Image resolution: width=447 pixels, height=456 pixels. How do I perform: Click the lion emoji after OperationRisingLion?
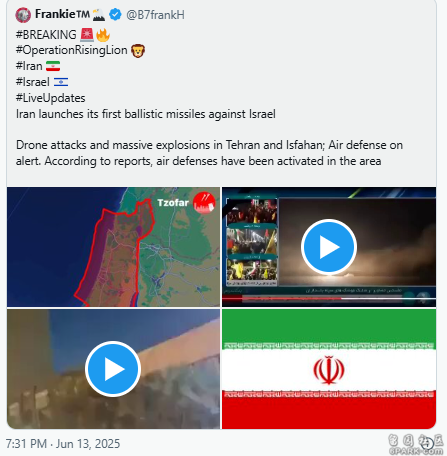point(138,51)
